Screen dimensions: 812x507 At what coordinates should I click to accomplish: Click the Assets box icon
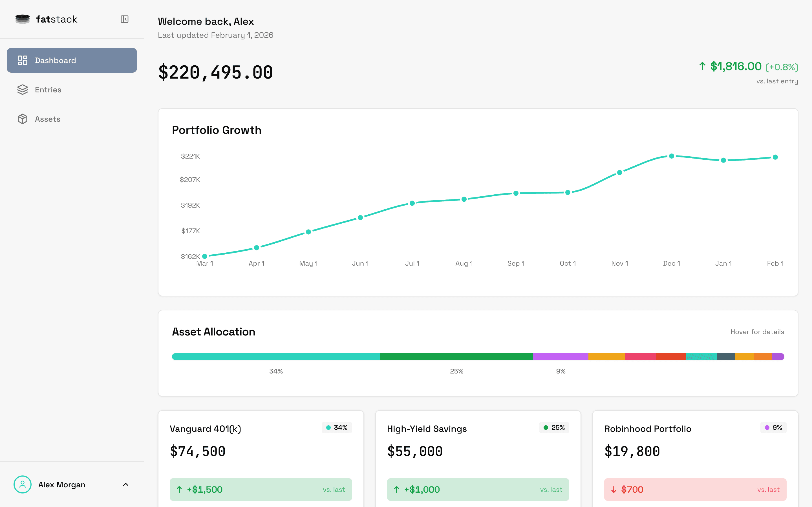pos(23,119)
